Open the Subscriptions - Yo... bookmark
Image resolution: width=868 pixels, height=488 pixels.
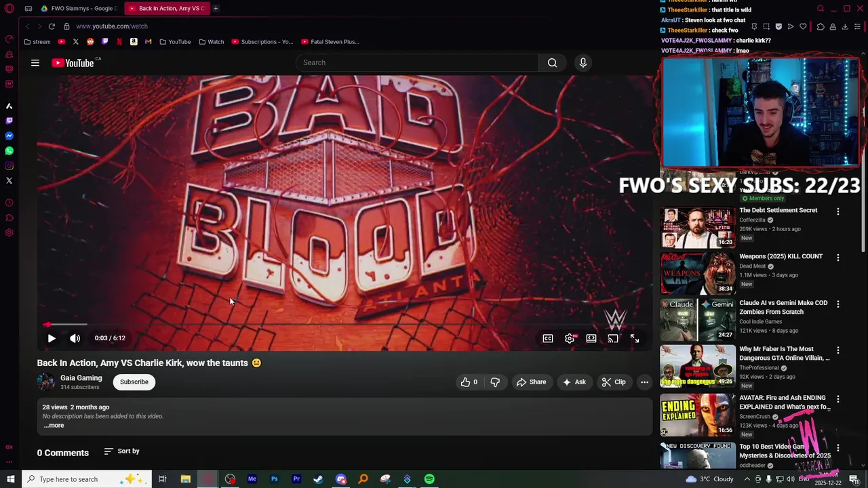tap(262, 42)
